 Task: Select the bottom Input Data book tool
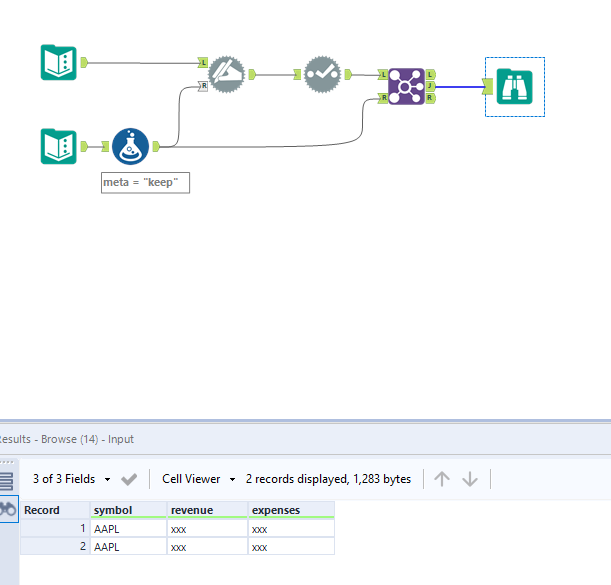pos(58,147)
